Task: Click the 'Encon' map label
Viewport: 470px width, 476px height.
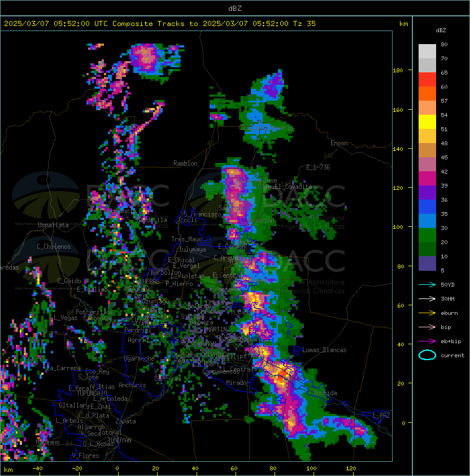Action: coord(339,143)
